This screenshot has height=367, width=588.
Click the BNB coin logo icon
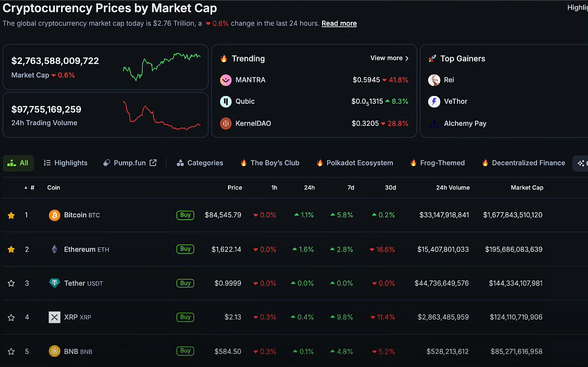(54, 351)
